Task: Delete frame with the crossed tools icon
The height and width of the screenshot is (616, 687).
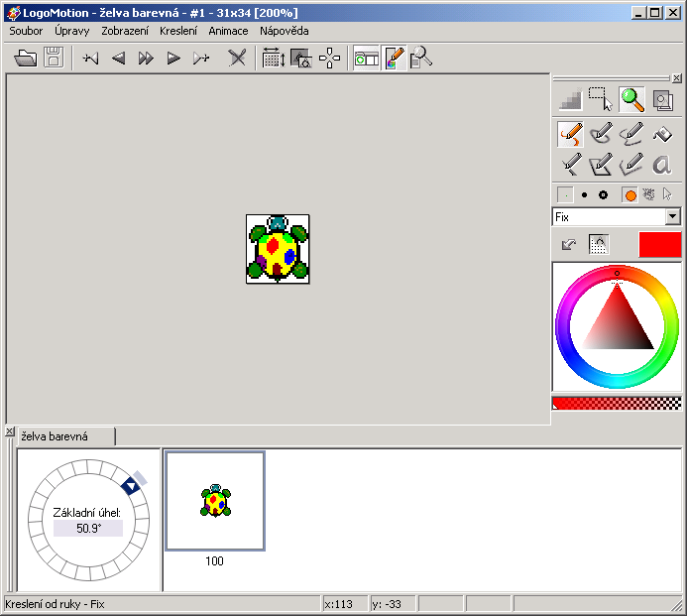Action: (237, 58)
